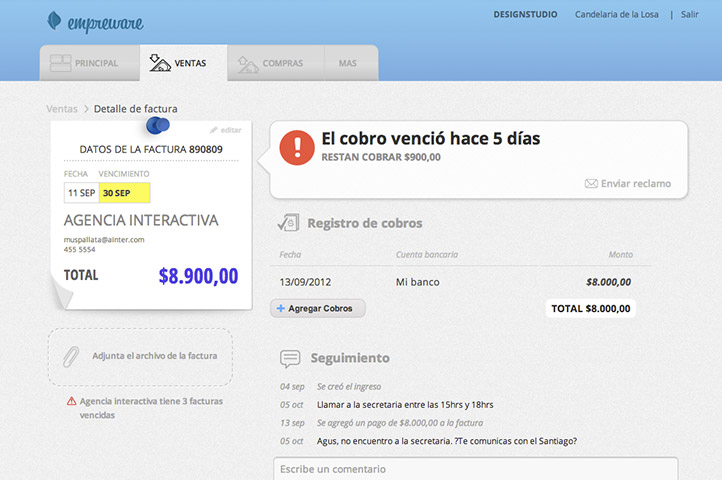Click the Se agregó un pago de $8.000,00 entry
The image size is (722, 480).
400,423
